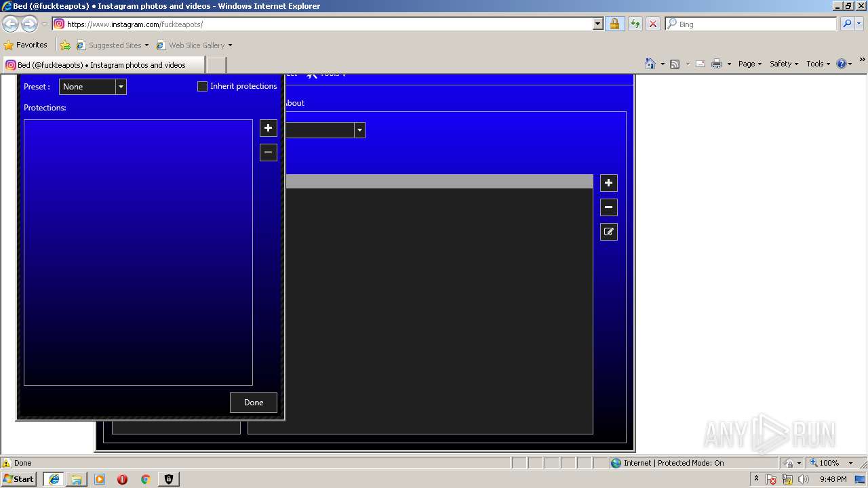This screenshot has width=868, height=488.
Task: Click the volume speaker tray icon
Action: 804,479
